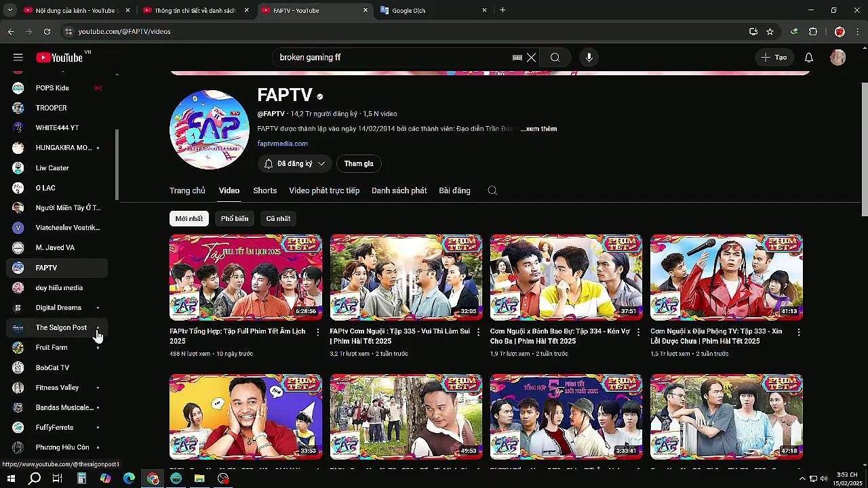The height and width of the screenshot is (488, 868).
Task: Open options menu for Tập 334 video
Action: [638, 332]
